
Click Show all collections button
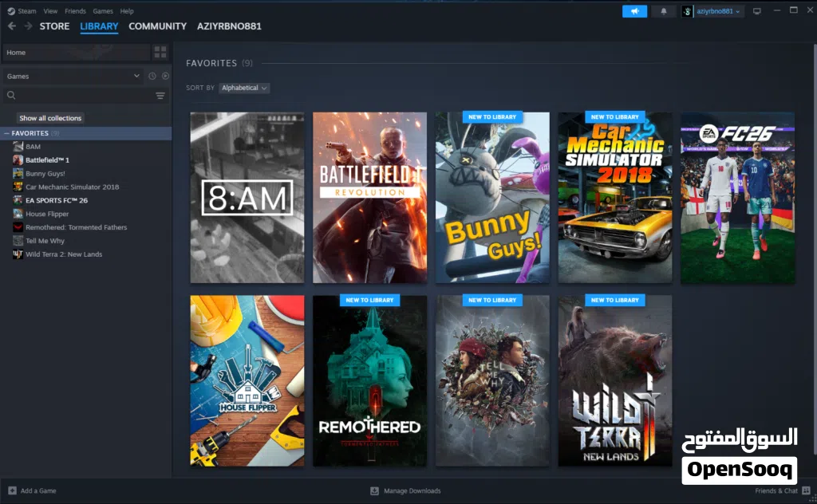coord(50,118)
